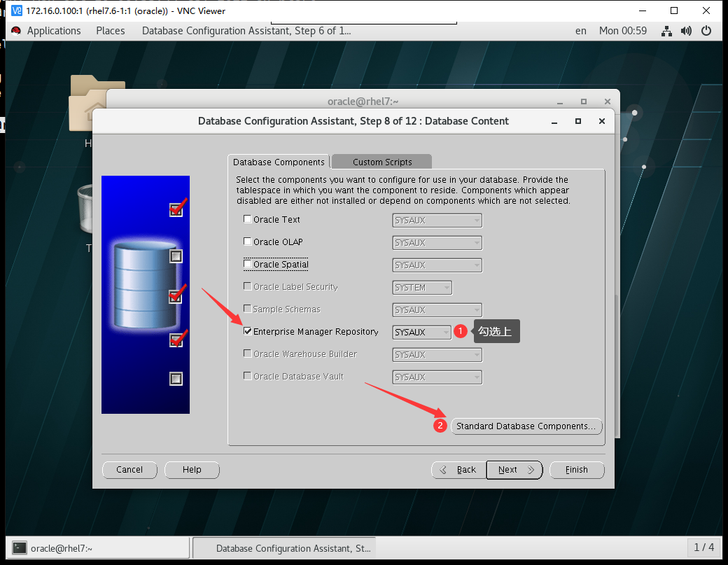Select Database Configuration Assistant taskbar item

pos(284,548)
